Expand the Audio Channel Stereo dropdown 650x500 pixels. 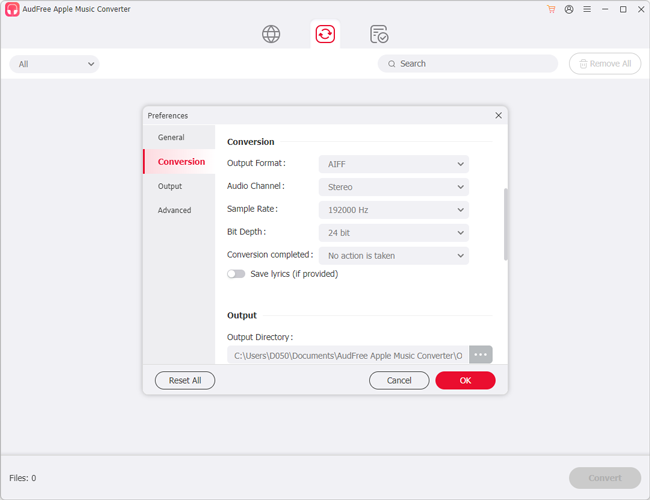pos(393,187)
